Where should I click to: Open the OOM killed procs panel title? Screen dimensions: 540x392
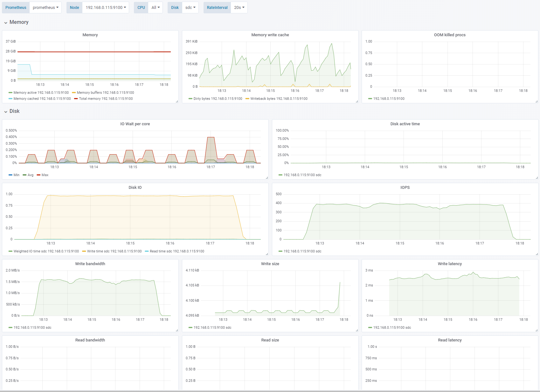[450, 35]
